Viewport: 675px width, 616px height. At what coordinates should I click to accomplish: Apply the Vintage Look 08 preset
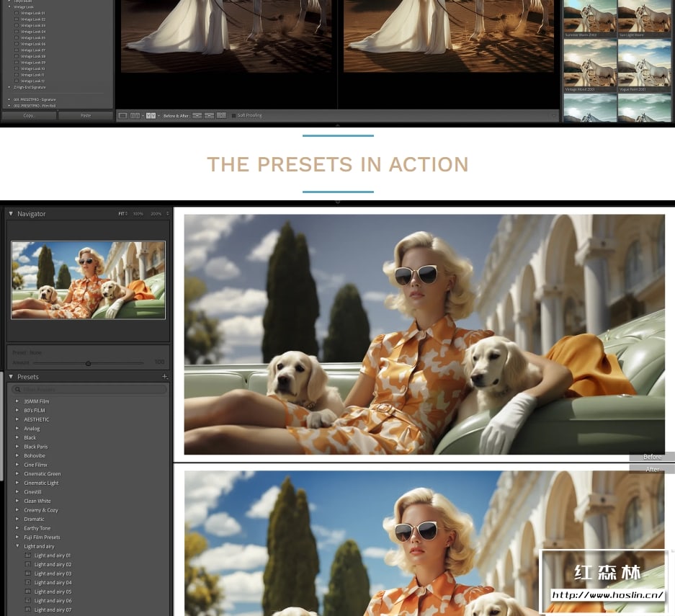point(33,56)
